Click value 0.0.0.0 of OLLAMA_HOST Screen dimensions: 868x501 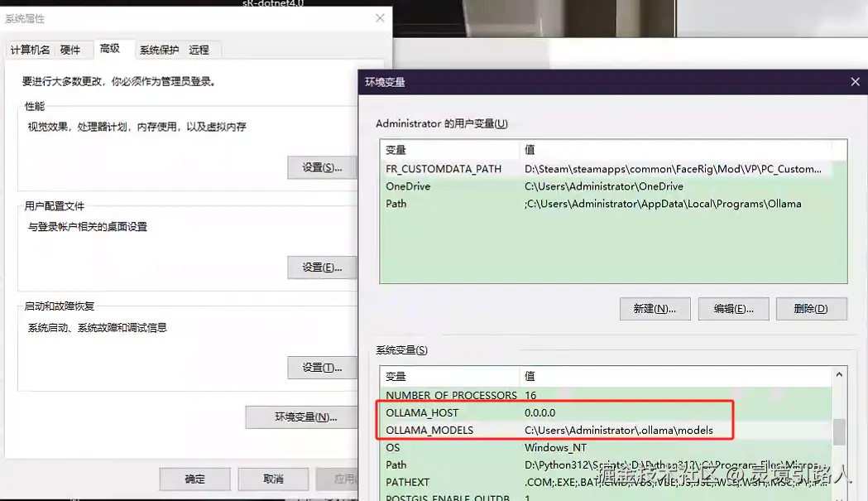[540, 413]
